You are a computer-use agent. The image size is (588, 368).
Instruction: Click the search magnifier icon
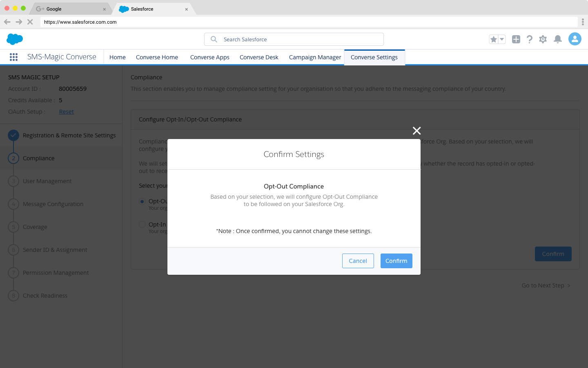(214, 39)
